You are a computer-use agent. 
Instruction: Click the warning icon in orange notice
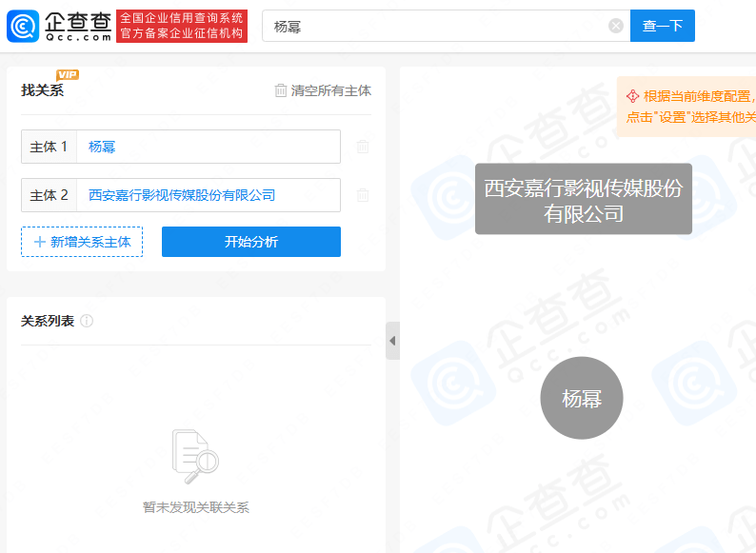point(632,96)
